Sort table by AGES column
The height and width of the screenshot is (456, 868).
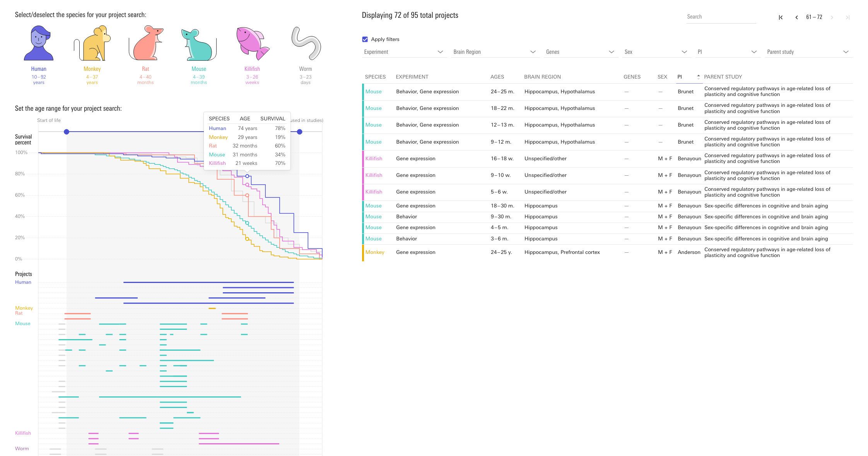coord(497,77)
